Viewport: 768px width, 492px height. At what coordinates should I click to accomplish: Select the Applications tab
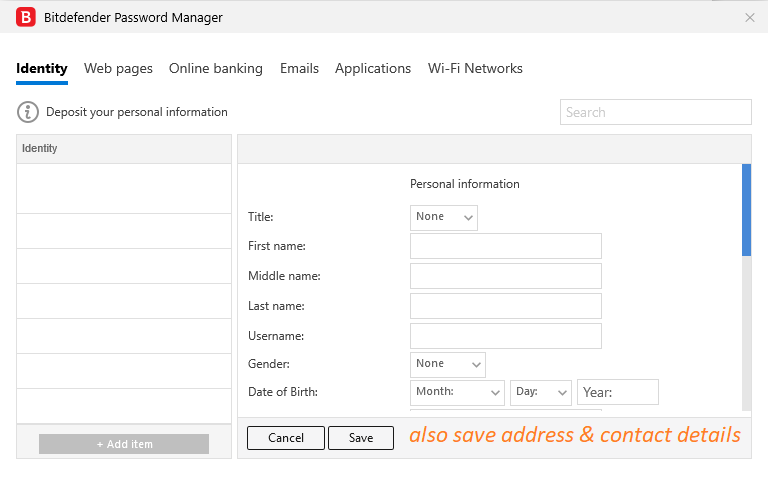tap(373, 69)
